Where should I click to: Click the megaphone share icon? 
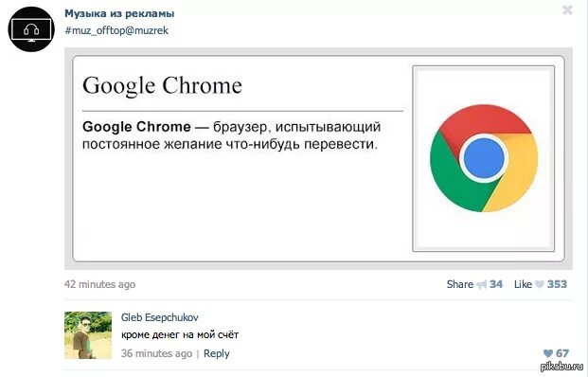481,285
